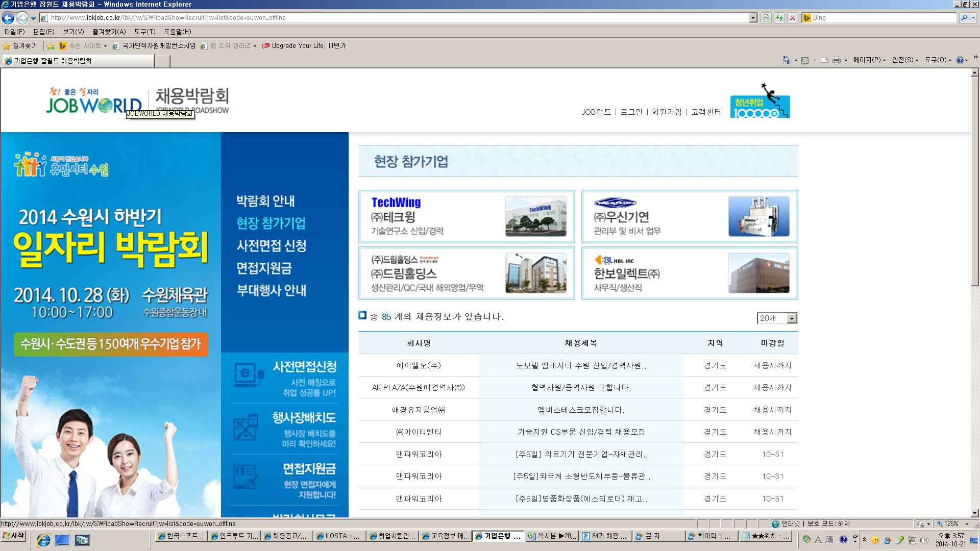Open the 사전면접 신청 sidebar link
Image resolution: width=980 pixels, height=551 pixels.
(272, 246)
